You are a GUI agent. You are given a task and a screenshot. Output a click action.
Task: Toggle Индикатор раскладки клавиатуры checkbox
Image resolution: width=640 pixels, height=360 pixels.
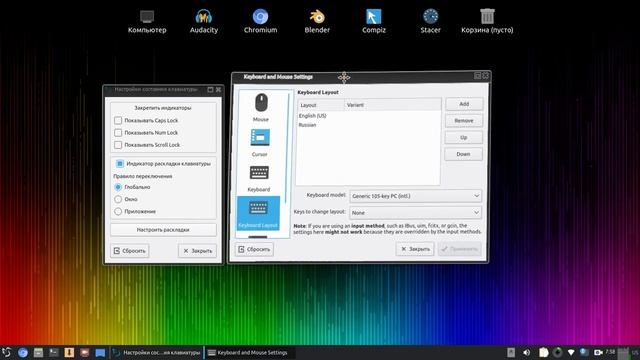point(120,164)
